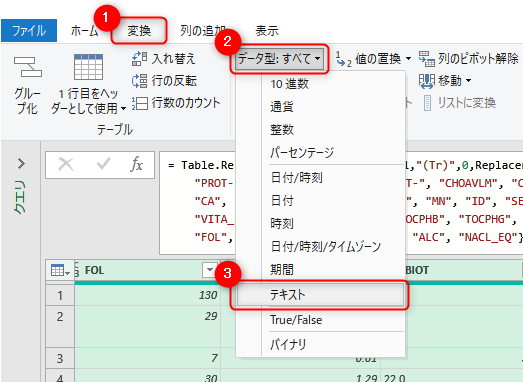Expand the 1行目をヘッダーとして使用 dropdown arrow
Image resolution: width=523 pixels, height=382 pixels.
[x=123, y=109]
